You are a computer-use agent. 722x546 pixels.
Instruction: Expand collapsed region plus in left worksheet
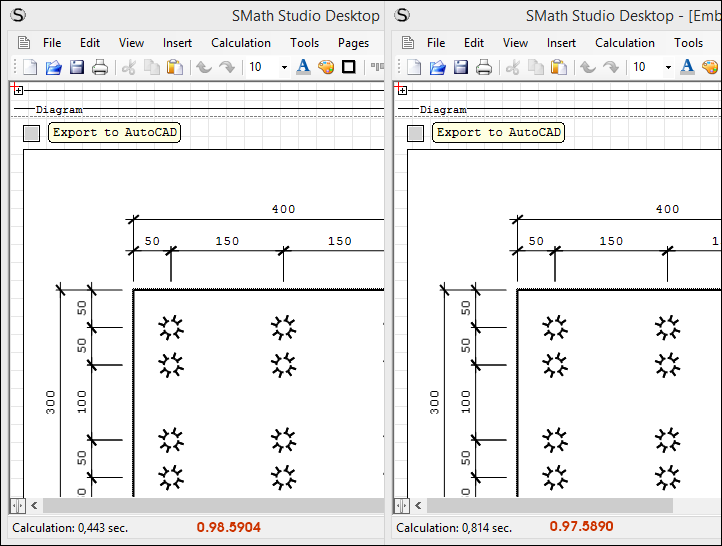click(16, 89)
